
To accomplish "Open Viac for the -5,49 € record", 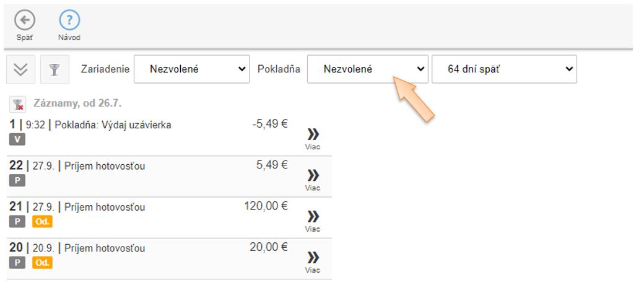I will 313,138.
